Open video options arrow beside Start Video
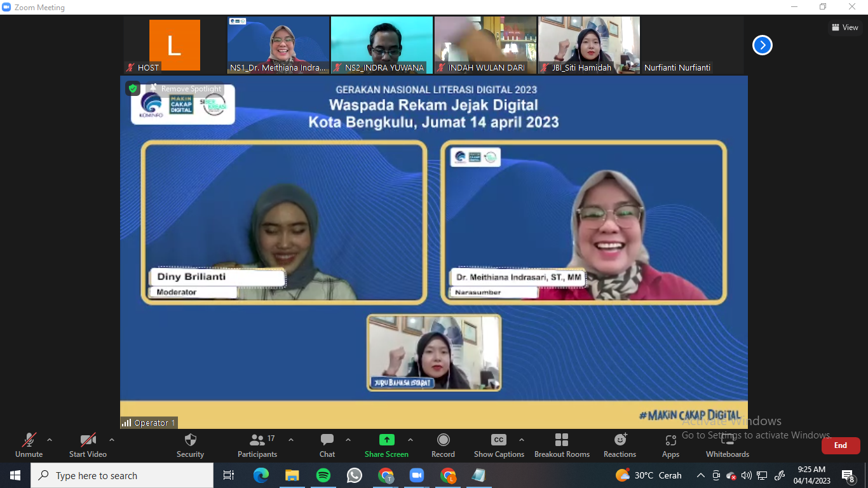 click(112, 440)
